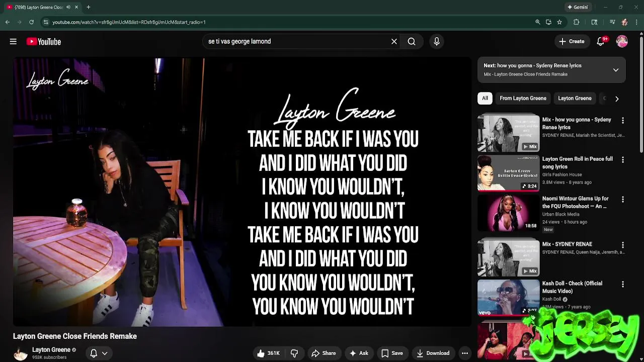Click the address bar URL
The width and height of the screenshot is (644, 362).
pos(129,22)
